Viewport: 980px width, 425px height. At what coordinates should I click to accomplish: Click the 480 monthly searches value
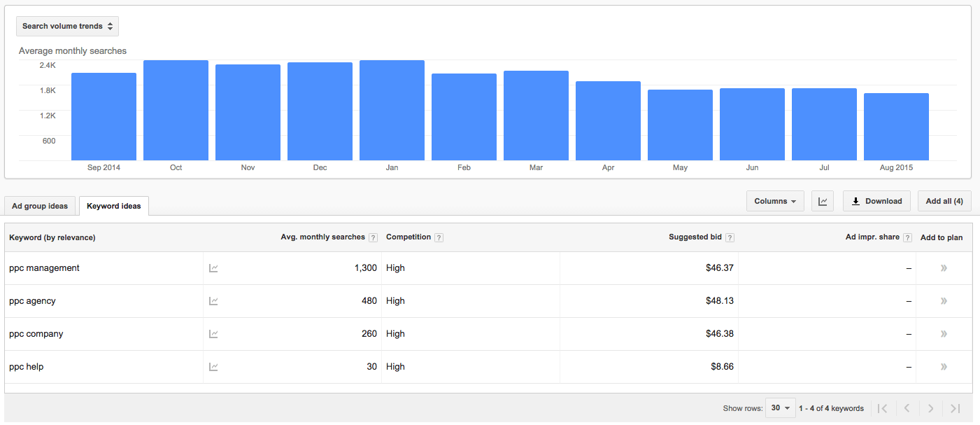pos(369,301)
